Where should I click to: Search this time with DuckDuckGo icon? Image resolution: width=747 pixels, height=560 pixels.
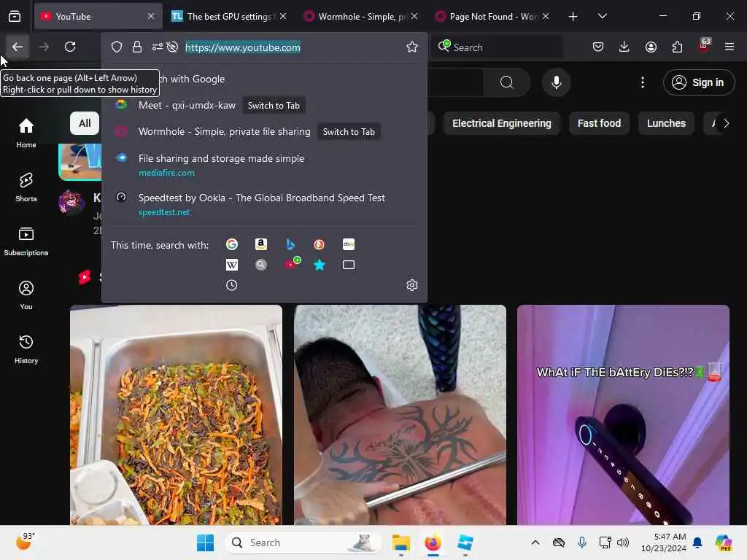point(320,244)
